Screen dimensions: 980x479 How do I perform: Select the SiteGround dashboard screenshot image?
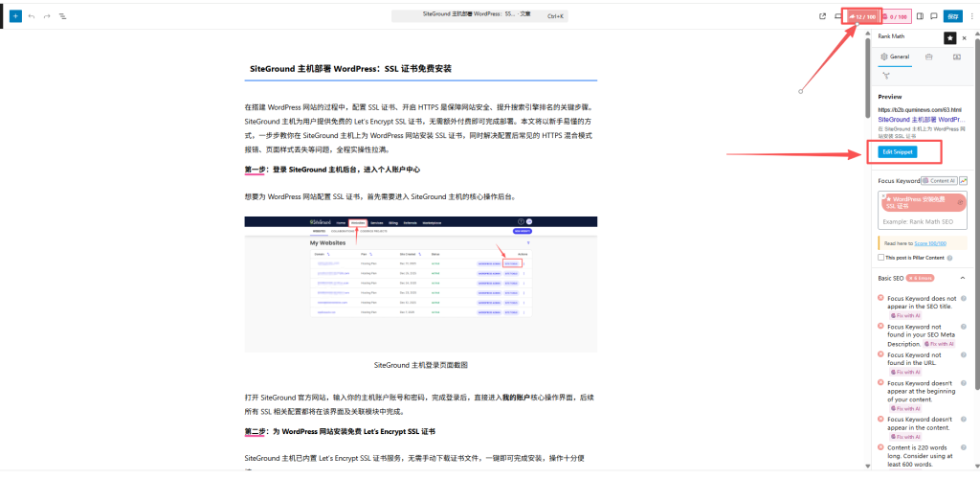pos(421,284)
